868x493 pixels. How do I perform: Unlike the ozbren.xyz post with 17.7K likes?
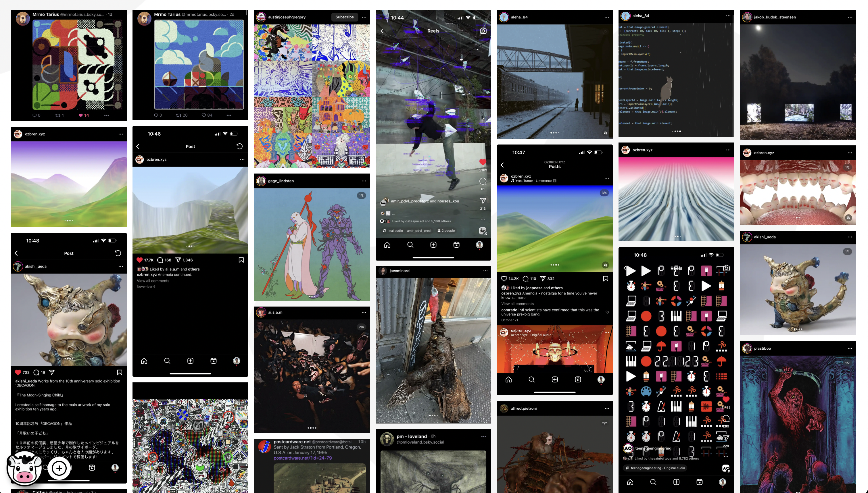[x=139, y=260]
